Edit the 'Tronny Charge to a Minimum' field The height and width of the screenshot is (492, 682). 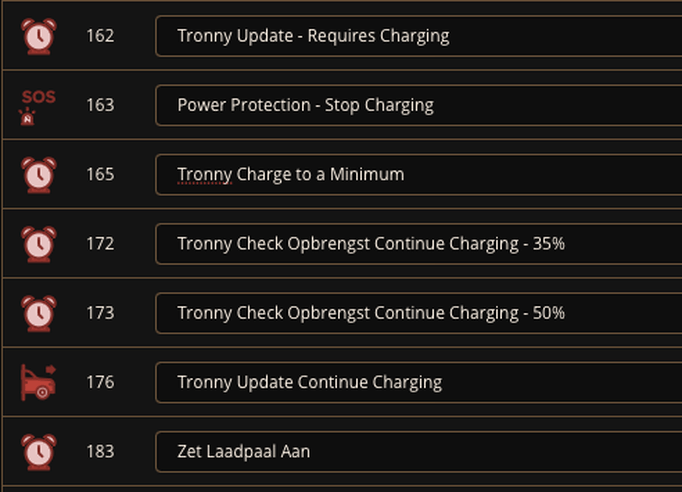tap(418, 174)
